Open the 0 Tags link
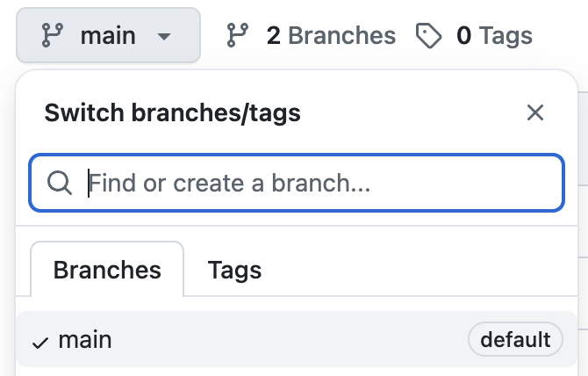 [493, 36]
